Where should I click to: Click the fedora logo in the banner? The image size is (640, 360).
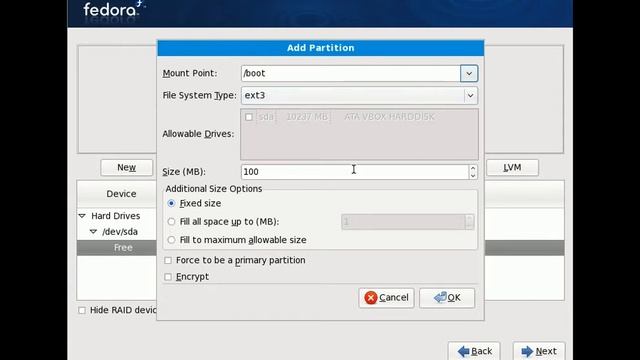click(114, 9)
